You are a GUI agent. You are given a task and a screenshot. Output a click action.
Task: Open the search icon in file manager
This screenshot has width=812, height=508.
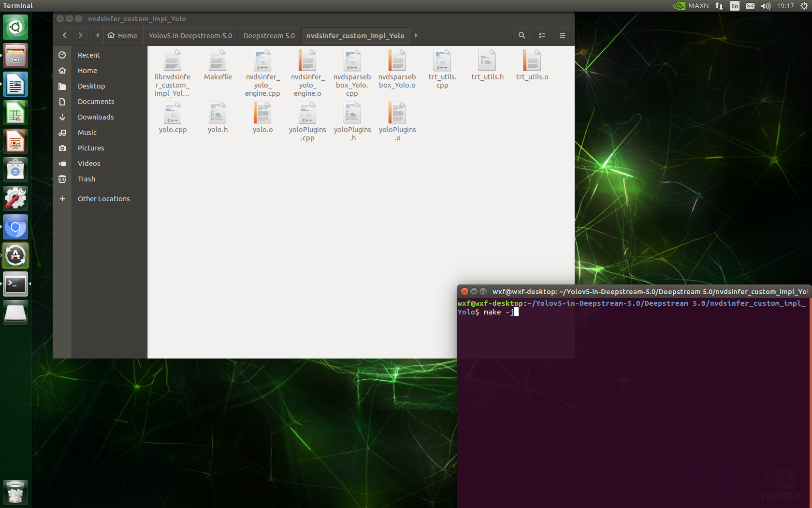click(x=522, y=35)
